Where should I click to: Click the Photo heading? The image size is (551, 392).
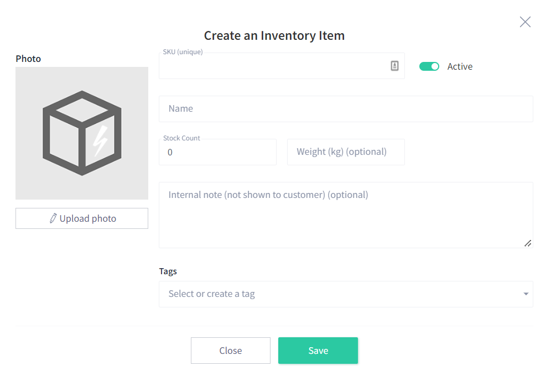click(28, 59)
